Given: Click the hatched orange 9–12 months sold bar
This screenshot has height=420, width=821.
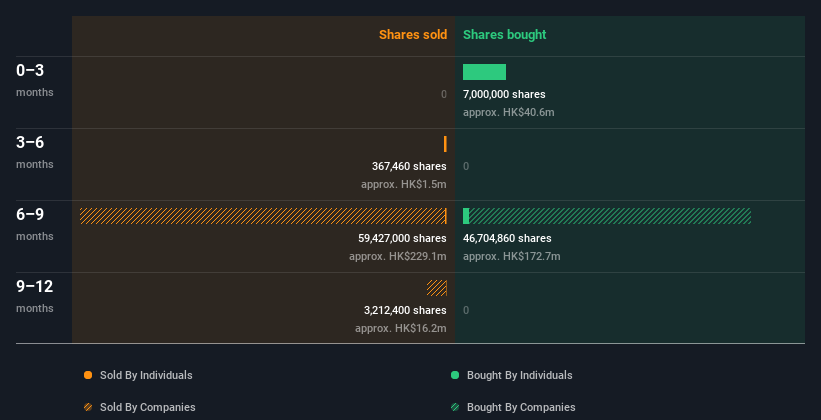Looking at the screenshot, I should [x=437, y=288].
